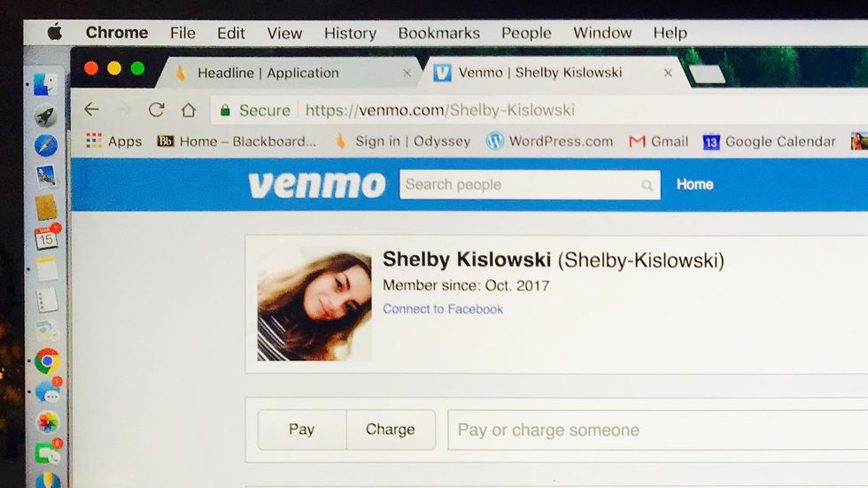Open the Google Calendar bookmark

(770, 142)
